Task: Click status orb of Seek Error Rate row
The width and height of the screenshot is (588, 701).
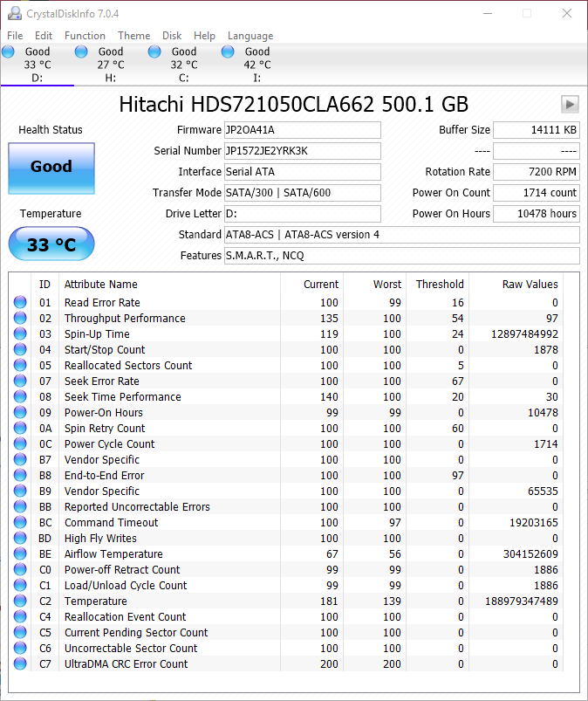Action: coord(20,381)
